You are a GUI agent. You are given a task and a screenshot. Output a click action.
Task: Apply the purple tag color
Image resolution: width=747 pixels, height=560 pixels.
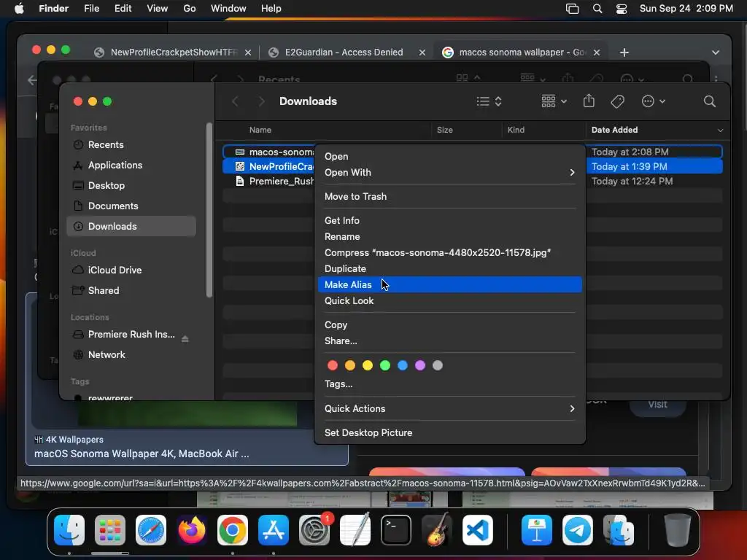coord(419,365)
